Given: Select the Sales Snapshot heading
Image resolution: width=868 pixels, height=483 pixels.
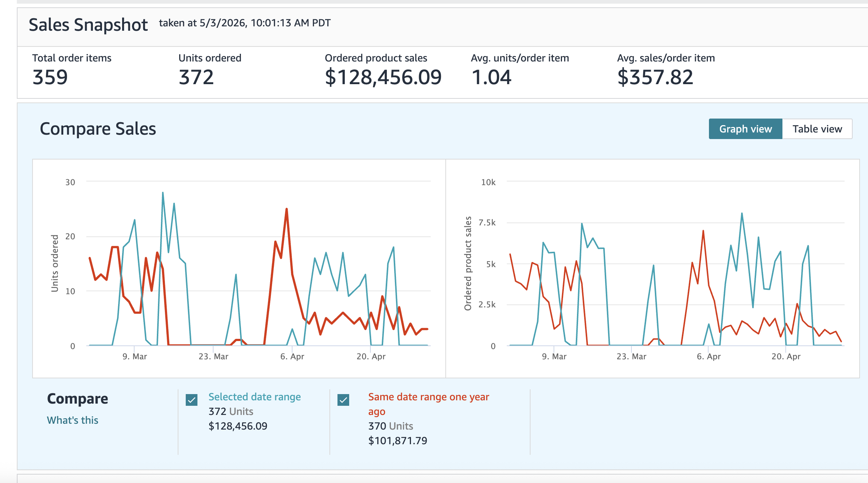Looking at the screenshot, I should (x=88, y=25).
